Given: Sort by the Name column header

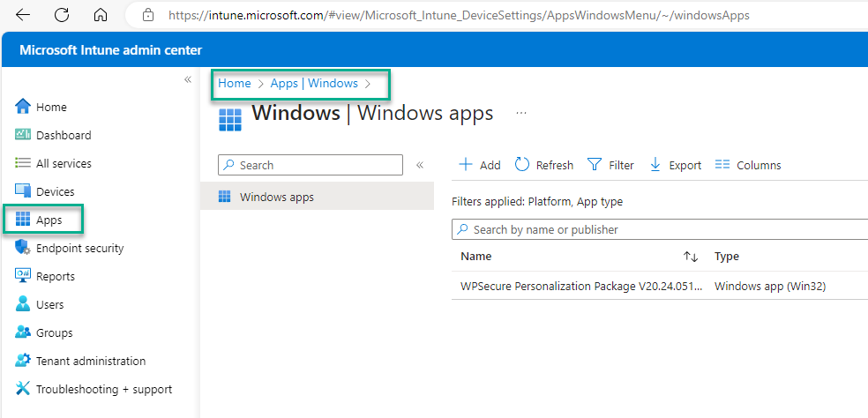Looking at the screenshot, I should 476,257.
